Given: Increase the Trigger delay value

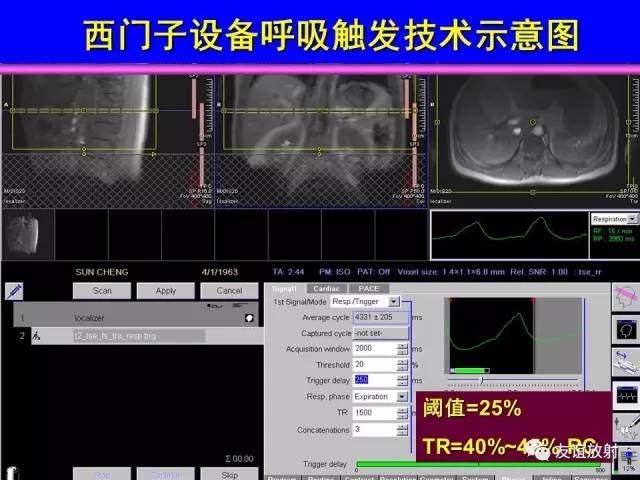Looking at the screenshot, I should [x=402, y=378].
